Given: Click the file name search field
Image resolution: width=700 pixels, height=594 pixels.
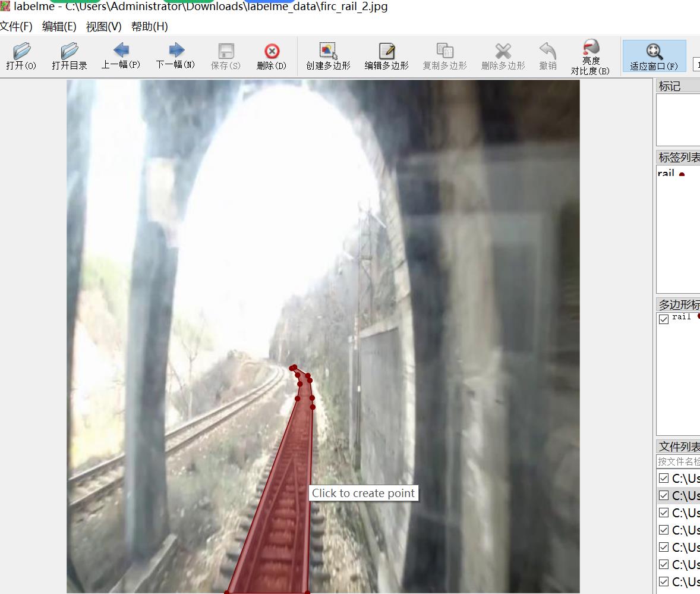Looking at the screenshot, I should click(x=678, y=461).
